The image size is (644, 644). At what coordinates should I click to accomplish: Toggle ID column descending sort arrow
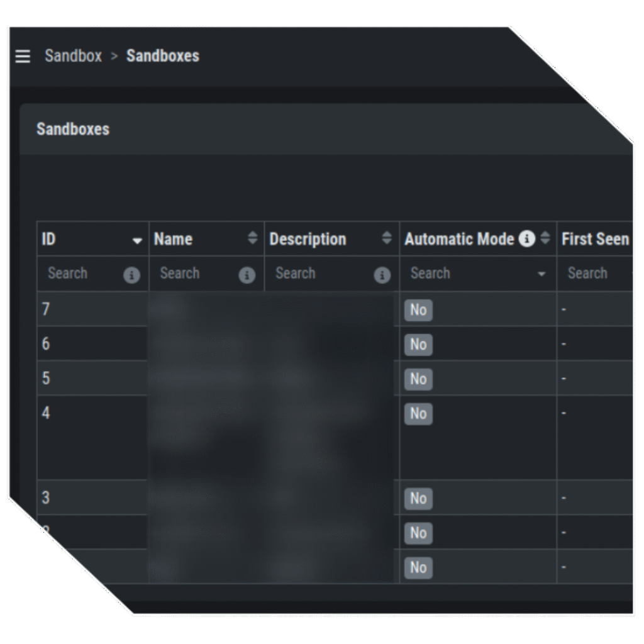[x=137, y=241]
